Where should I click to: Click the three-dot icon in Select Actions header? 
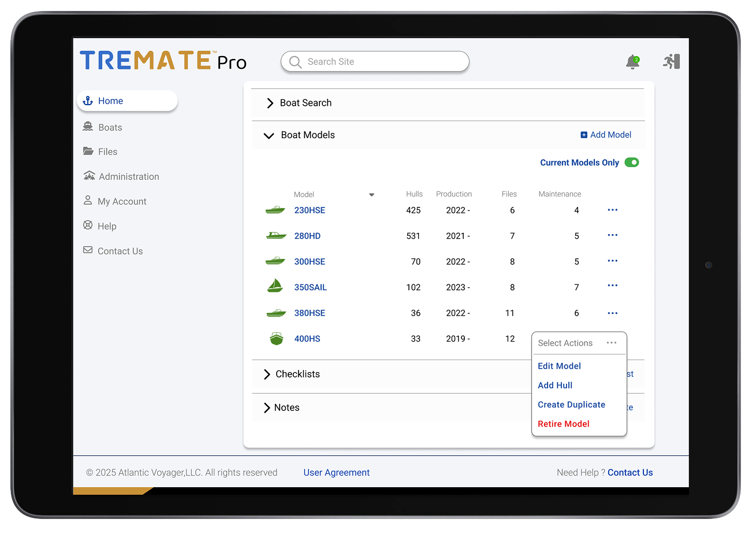(x=611, y=343)
